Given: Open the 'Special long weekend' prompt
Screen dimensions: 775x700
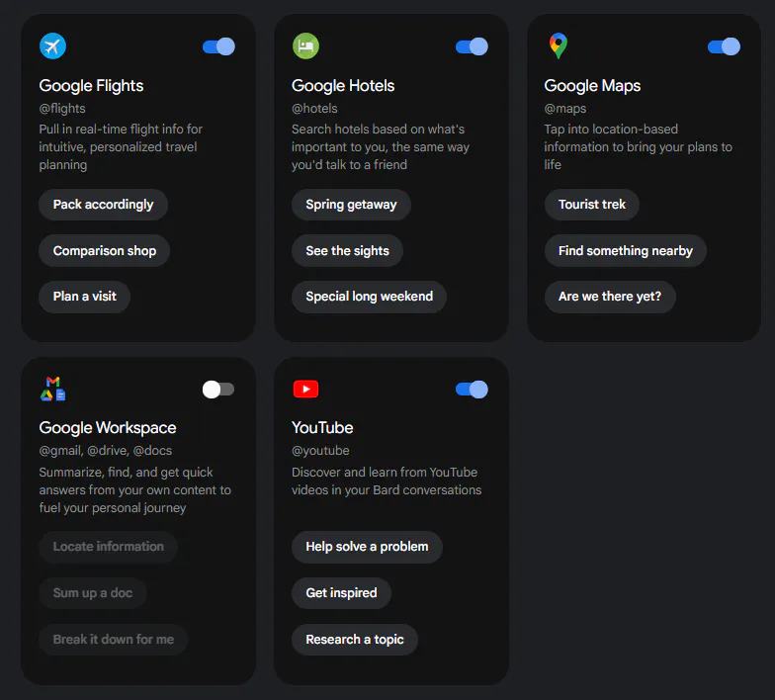Looking at the screenshot, I should pyautogui.click(x=369, y=297).
